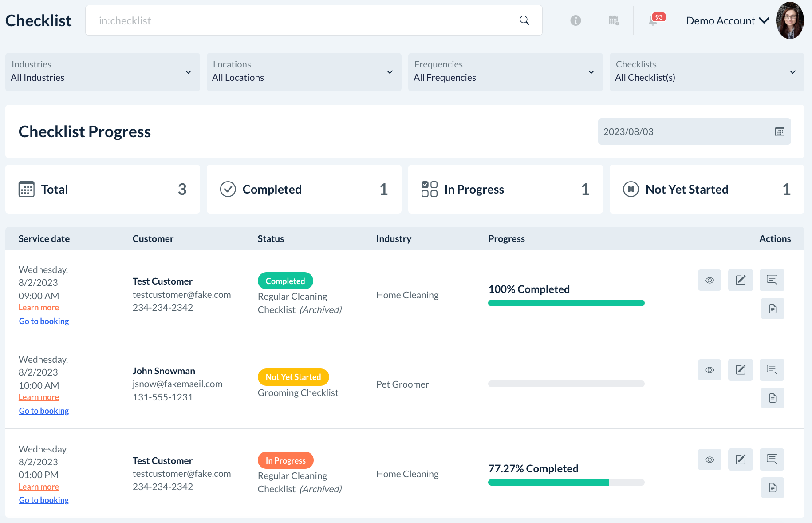Follow Go to booking for 10:00 AM service

tap(44, 411)
